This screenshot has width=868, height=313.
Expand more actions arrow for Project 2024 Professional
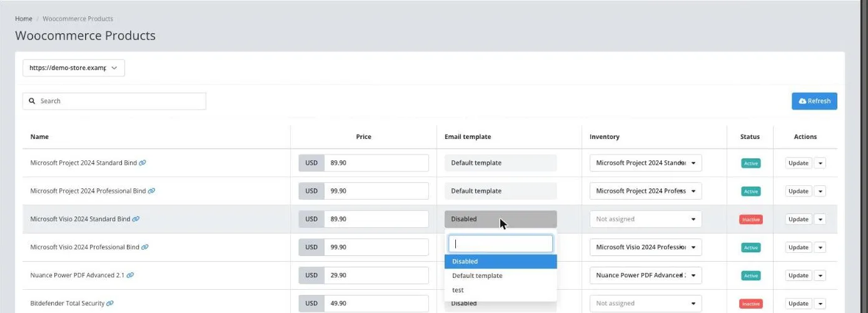pyautogui.click(x=820, y=191)
